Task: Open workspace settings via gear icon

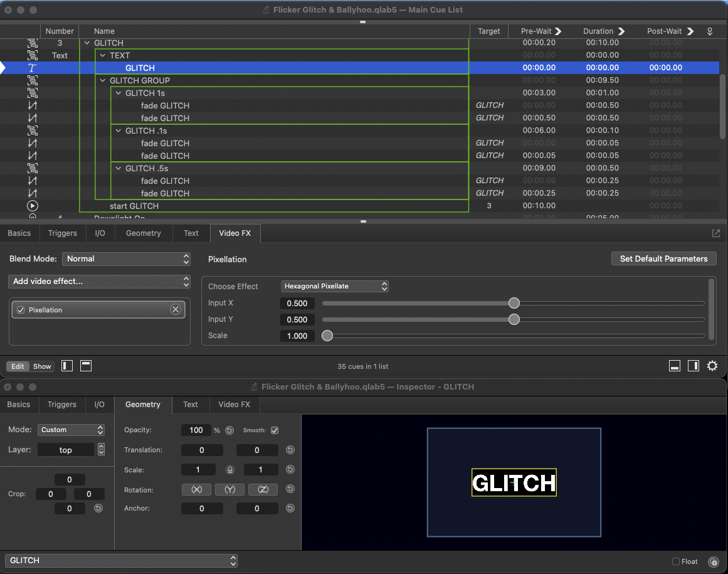Action: click(x=712, y=366)
